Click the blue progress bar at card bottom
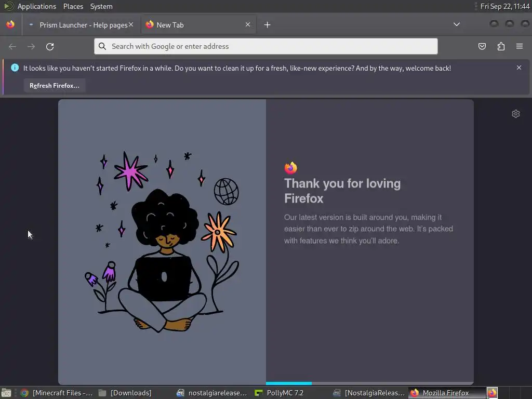Screen dimensions: 532x399 tap(289, 383)
